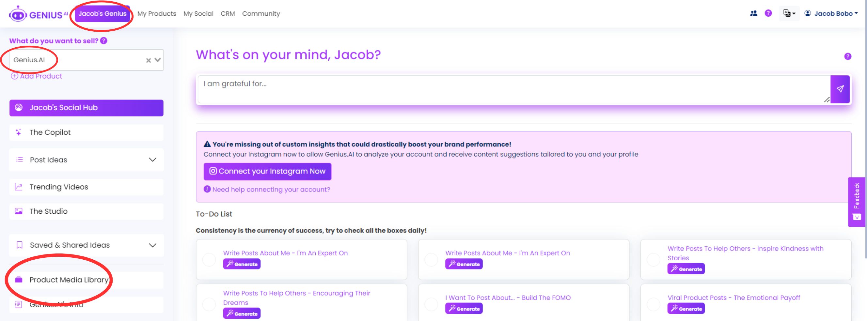Open The Studio sidebar item

click(x=86, y=211)
